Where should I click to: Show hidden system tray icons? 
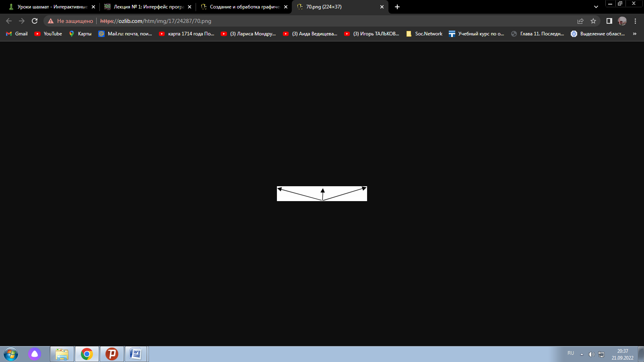coord(582,354)
